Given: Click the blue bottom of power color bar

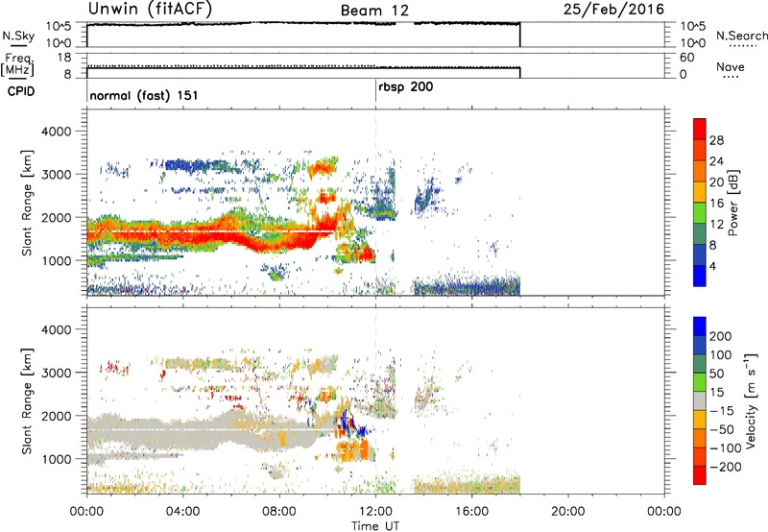Looking at the screenshot, I should point(700,276).
